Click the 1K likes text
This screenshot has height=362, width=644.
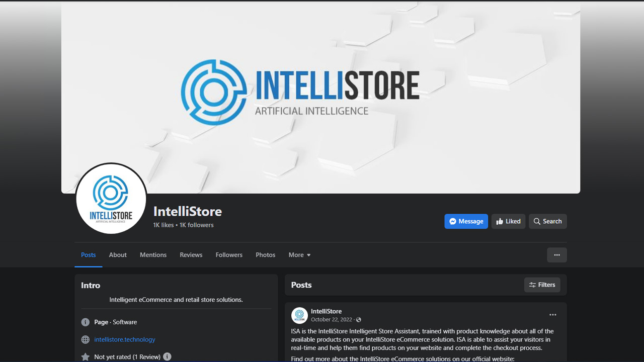click(164, 225)
